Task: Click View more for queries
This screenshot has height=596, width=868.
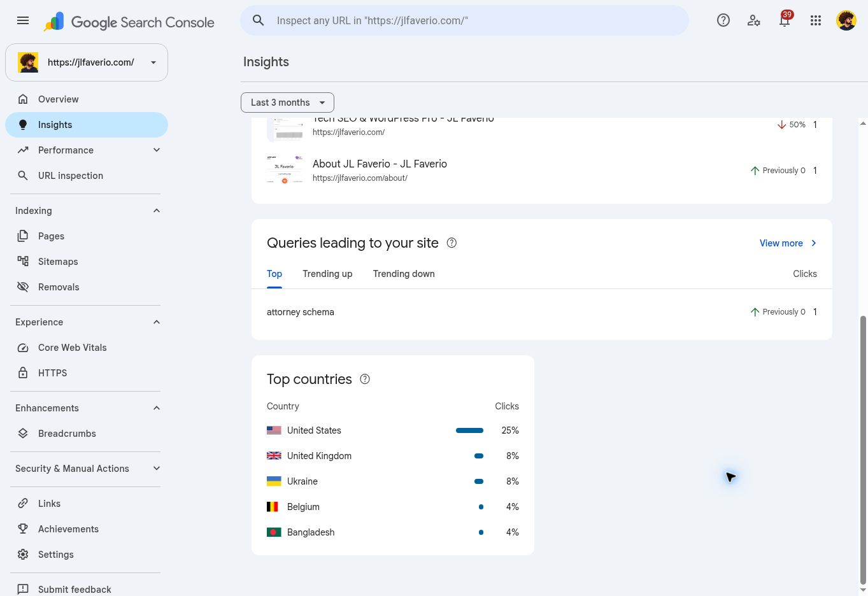Action: click(x=788, y=243)
